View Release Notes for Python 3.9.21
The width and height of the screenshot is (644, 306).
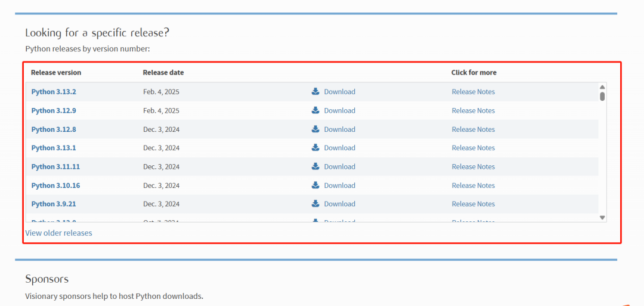pyautogui.click(x=473, y=204)
